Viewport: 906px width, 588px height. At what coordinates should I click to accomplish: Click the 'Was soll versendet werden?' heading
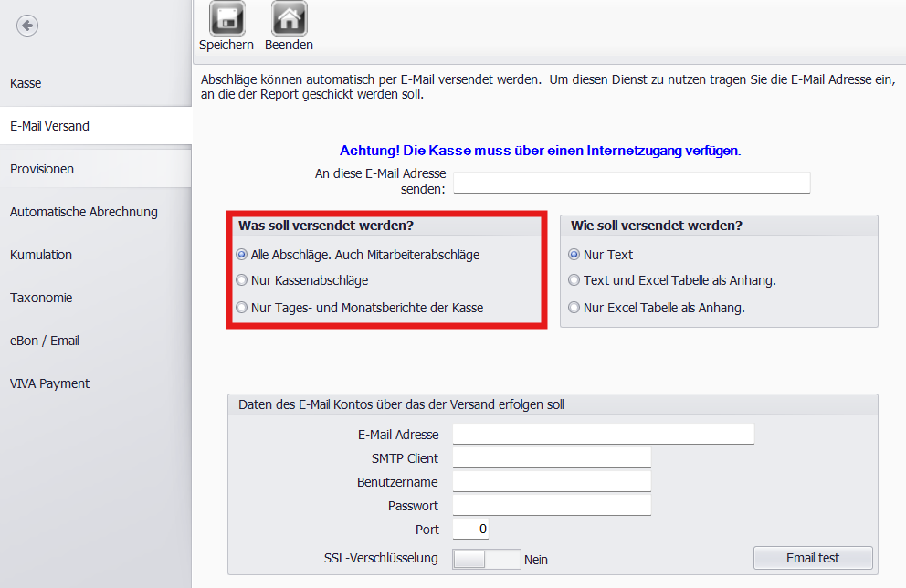[x=326, y=226]
